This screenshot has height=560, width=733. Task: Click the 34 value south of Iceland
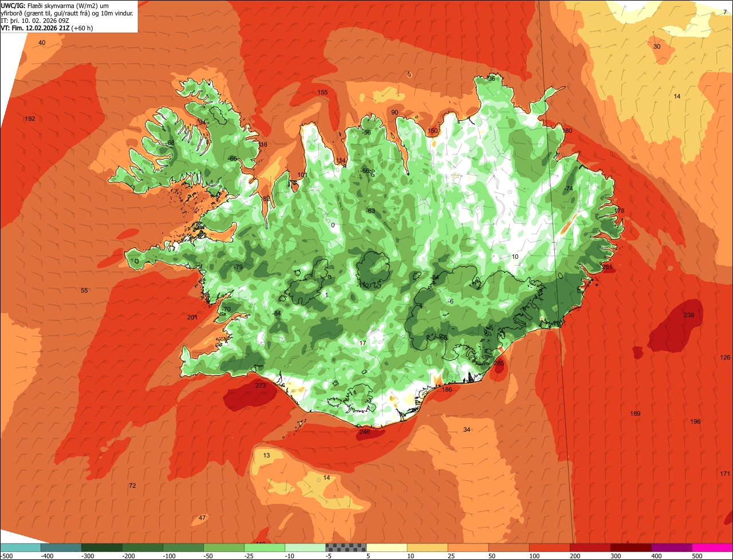(x=467, y=429)
